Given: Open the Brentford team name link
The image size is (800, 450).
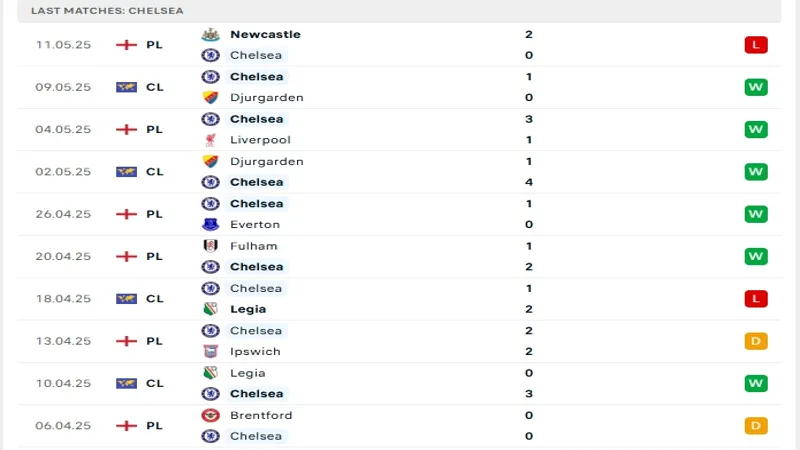Looking at the screenshot, I should pyautogui.click(x=260, y=415).
